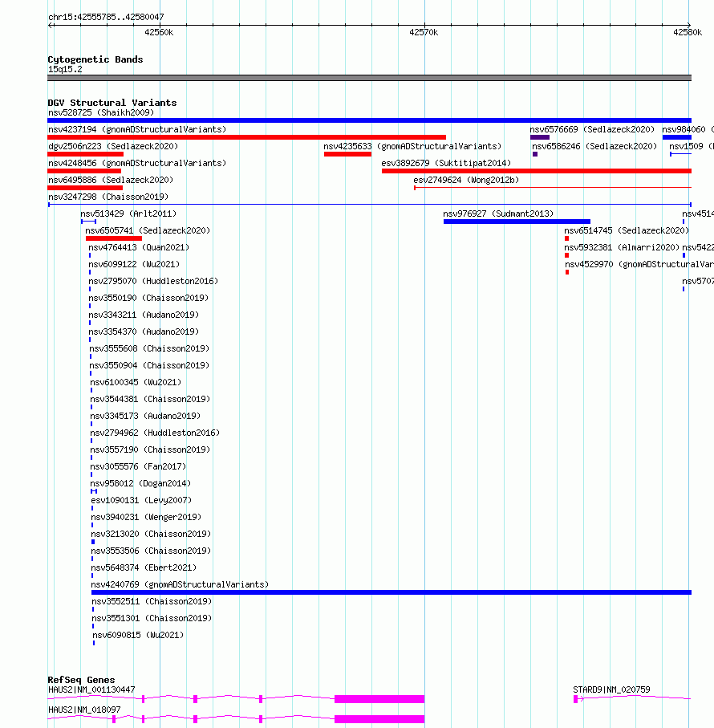
Task: Click the nsv4235633 short red bar
Action: click(x=347, y=154)
